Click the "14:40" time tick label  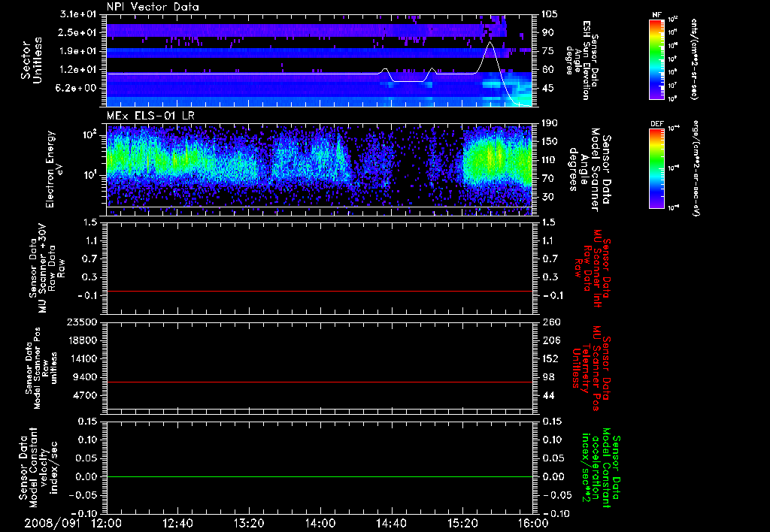tap(392, 524)
